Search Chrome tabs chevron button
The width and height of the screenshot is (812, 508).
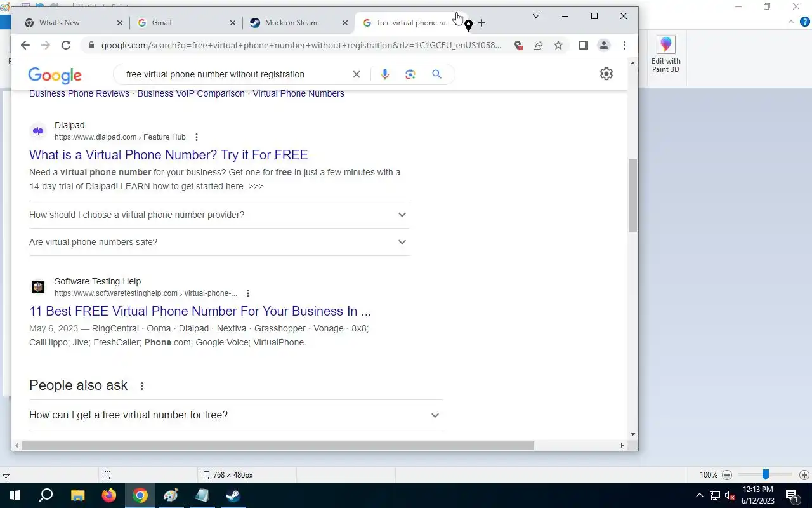tap(536, 16)
